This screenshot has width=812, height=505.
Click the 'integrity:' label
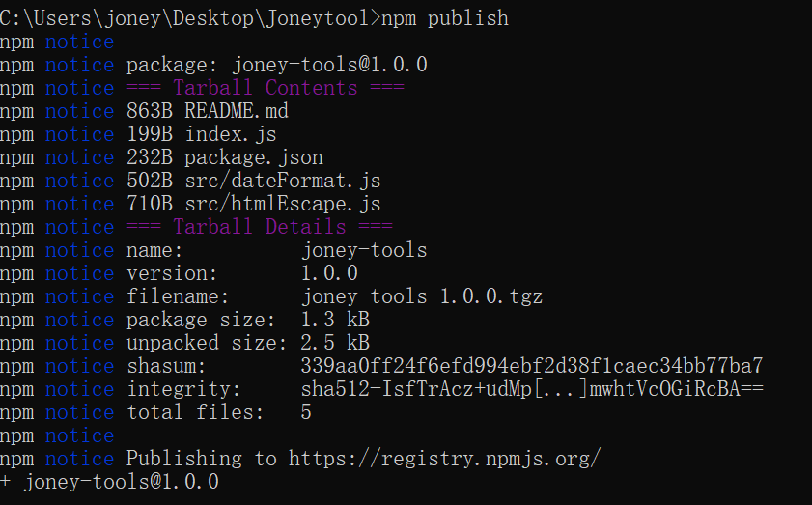183,389
